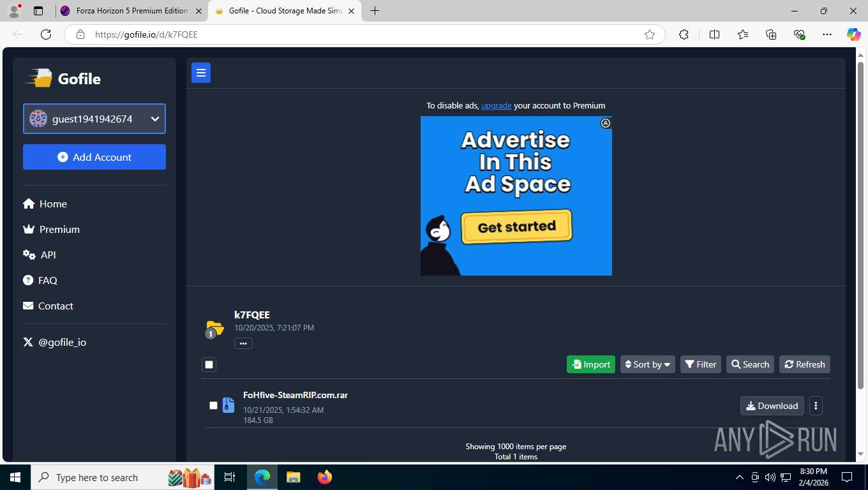Open the browser Settings and more menu
Screen dimensions: 868x490
click(827, 34)
